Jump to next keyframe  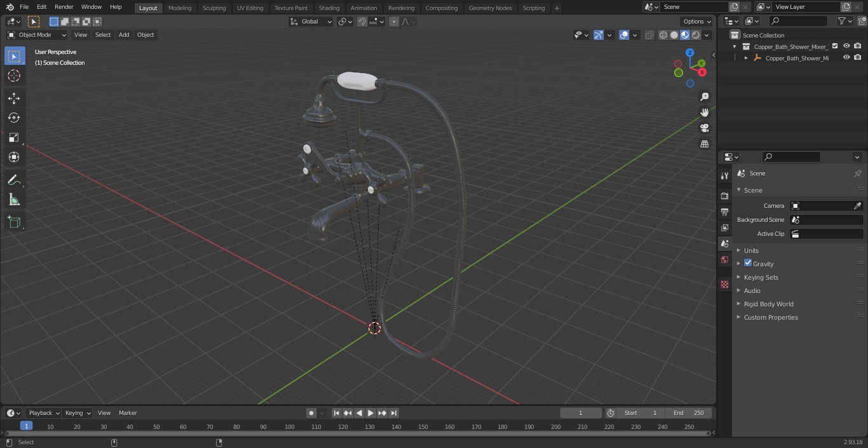pos(382,413)
